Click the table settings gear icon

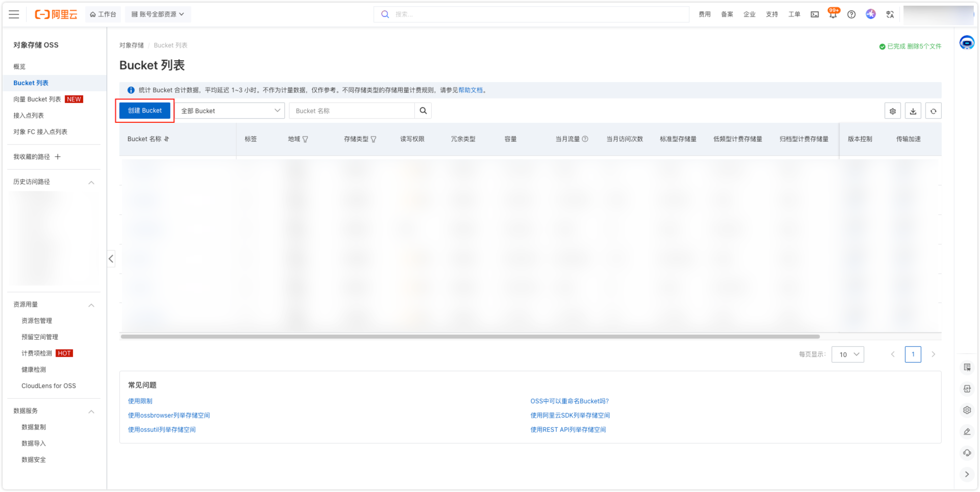(892, 111)
